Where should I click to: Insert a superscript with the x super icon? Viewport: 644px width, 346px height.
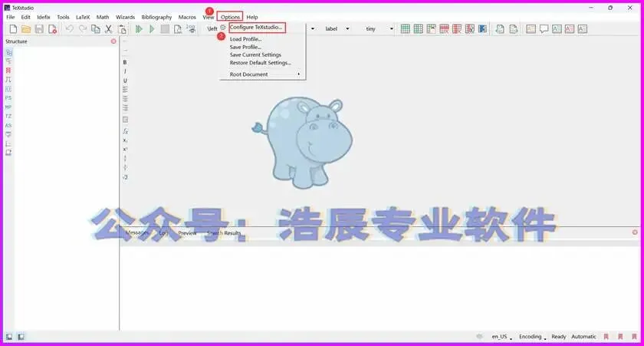125,150
